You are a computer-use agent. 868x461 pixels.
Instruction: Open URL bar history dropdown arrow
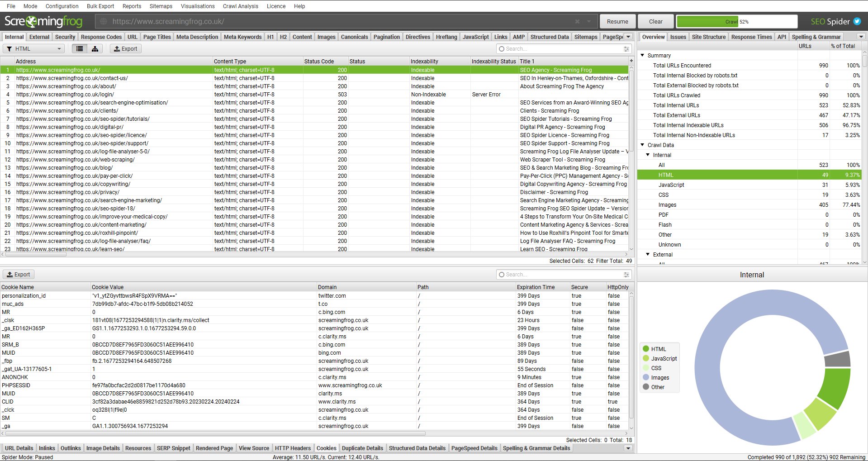(x=589, y=21)
